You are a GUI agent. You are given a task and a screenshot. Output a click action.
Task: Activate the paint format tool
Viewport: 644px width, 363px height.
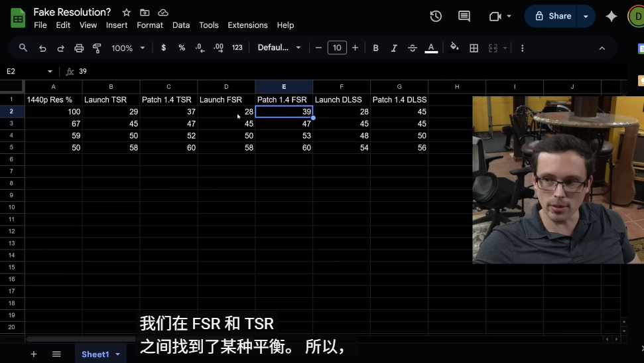[97, 48]
